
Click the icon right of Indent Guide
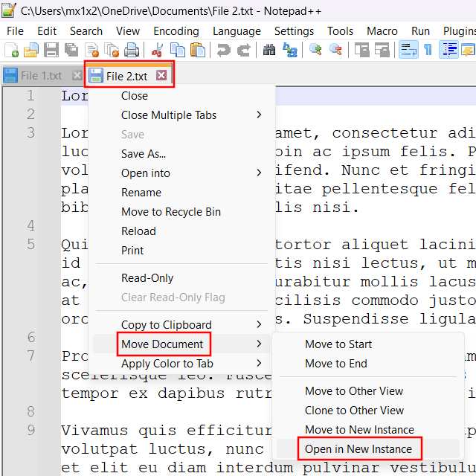[468, 50]
